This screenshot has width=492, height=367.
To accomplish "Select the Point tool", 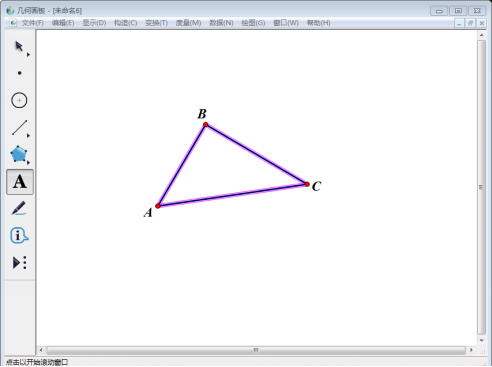I will [x=19, y=73].
